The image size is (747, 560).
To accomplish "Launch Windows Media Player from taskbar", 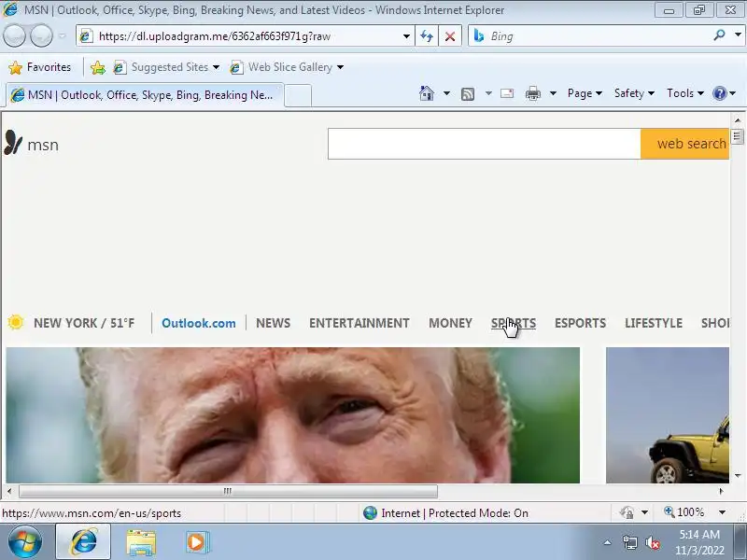I will point(197,542).
